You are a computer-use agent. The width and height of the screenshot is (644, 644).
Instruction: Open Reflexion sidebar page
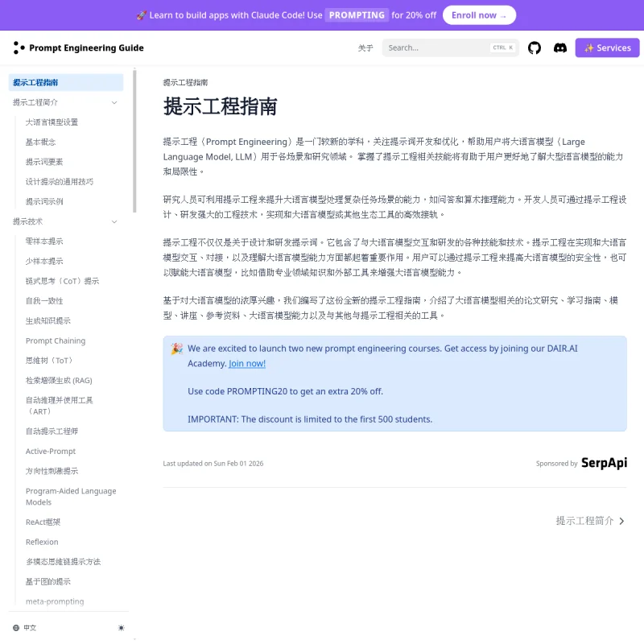click(x=42, y=542)
